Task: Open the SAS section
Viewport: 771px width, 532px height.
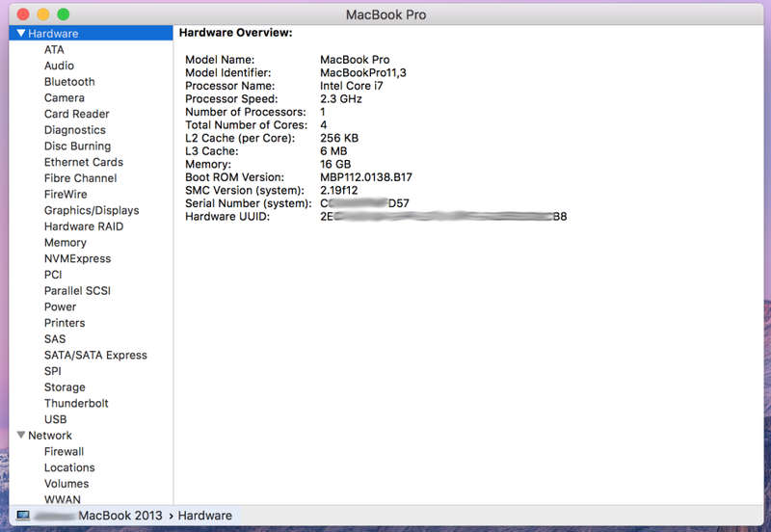Action: (x=55, y=339)
